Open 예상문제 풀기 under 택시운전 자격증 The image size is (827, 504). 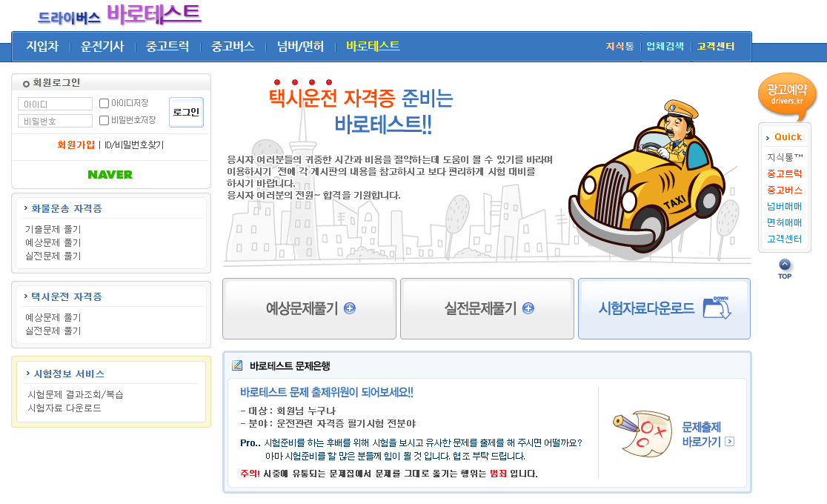(x=53, y=317)
